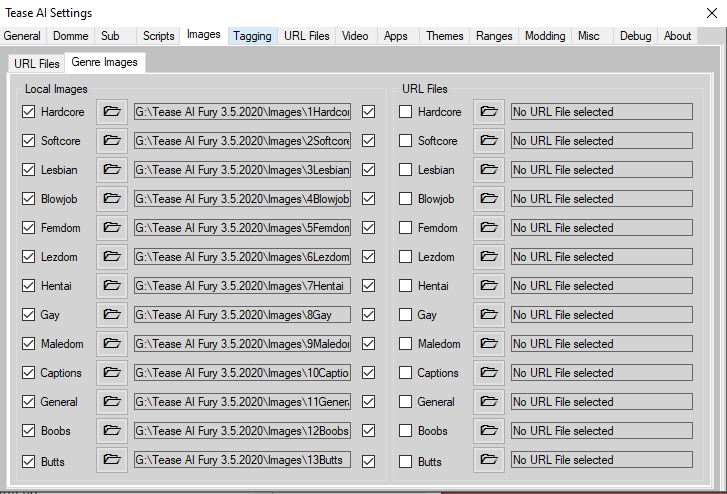Enable the URL Files Boobs checkbox

pos(405,430)
